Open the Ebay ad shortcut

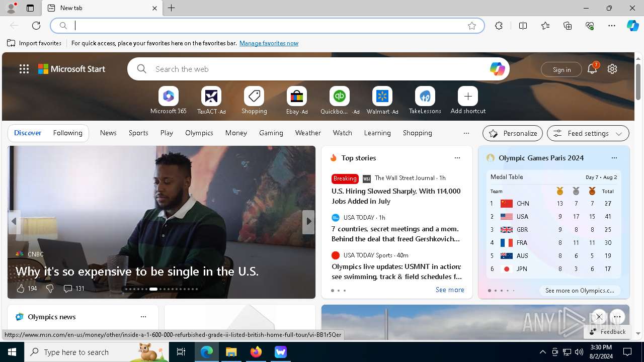click(297, 101)
